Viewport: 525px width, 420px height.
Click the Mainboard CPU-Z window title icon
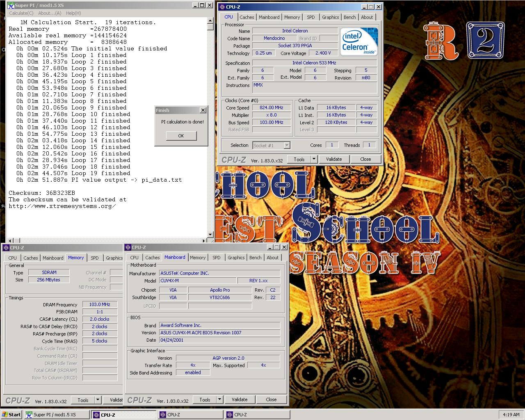tap(128, 247)
